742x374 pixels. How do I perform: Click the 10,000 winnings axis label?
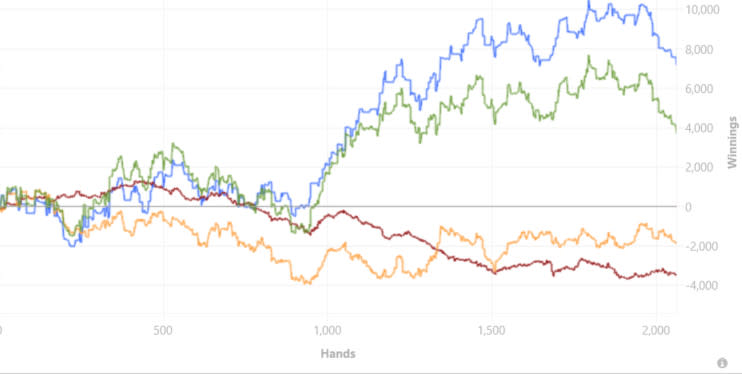[702, 10]
